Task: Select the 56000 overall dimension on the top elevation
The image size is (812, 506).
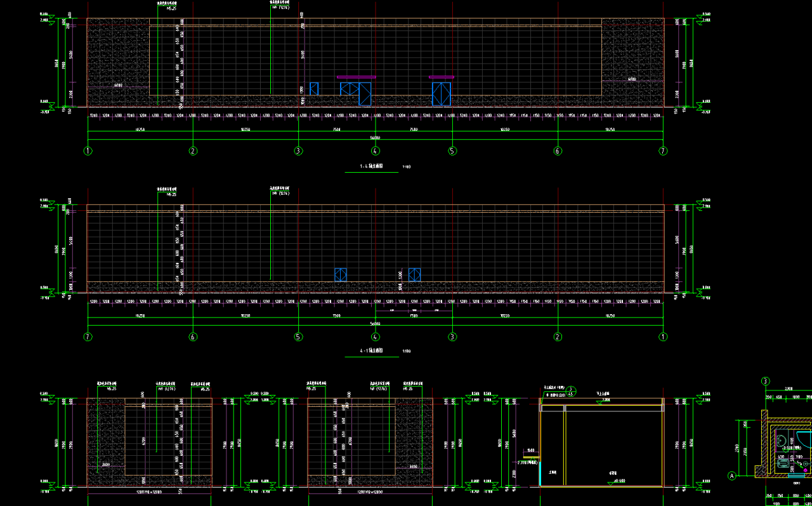Action: coord(375,138)
